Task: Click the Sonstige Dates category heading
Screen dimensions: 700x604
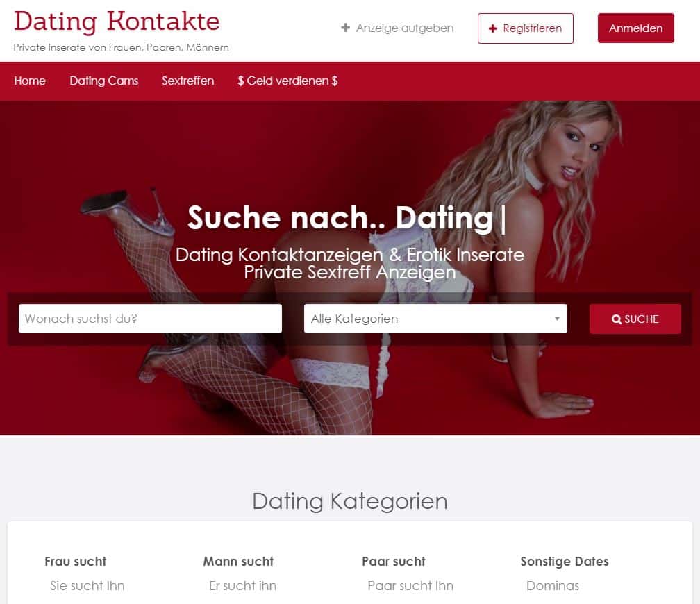Action: click(565, 562)
